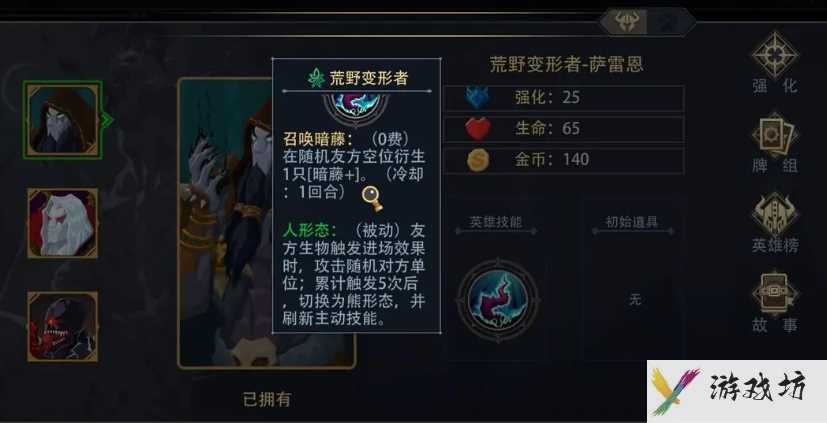
Task: Select the hooded hero portrait 萨雷恩
Action: (63, 120)
